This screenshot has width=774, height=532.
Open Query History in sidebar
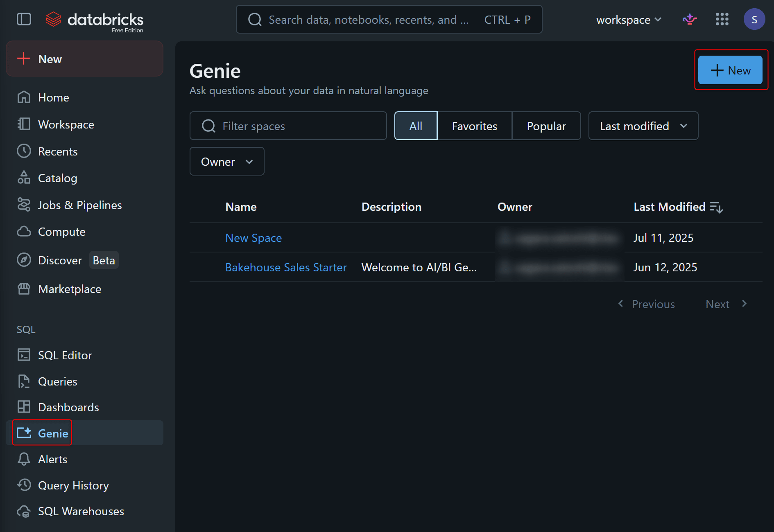tap(73, 485)
